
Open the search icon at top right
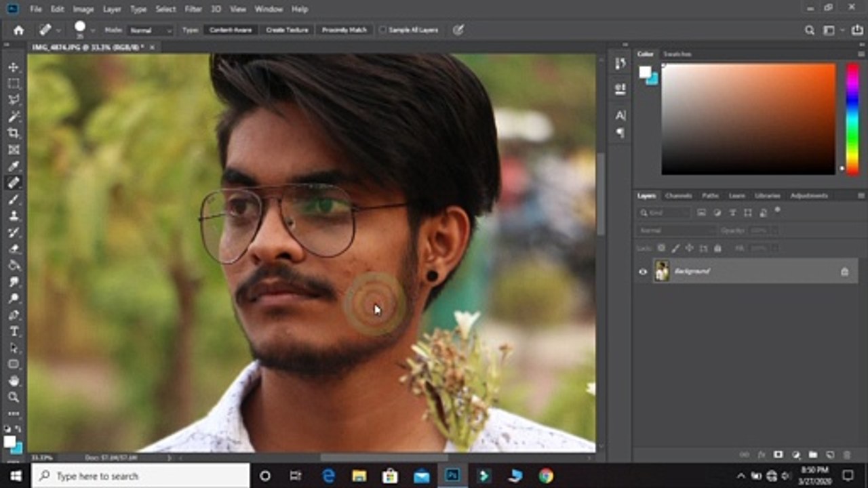click(810, 30)
